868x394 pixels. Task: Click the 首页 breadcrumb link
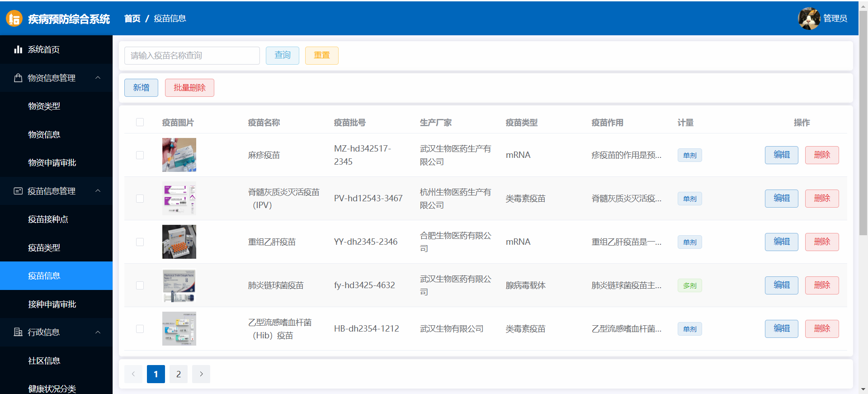(x=132, y=19)
